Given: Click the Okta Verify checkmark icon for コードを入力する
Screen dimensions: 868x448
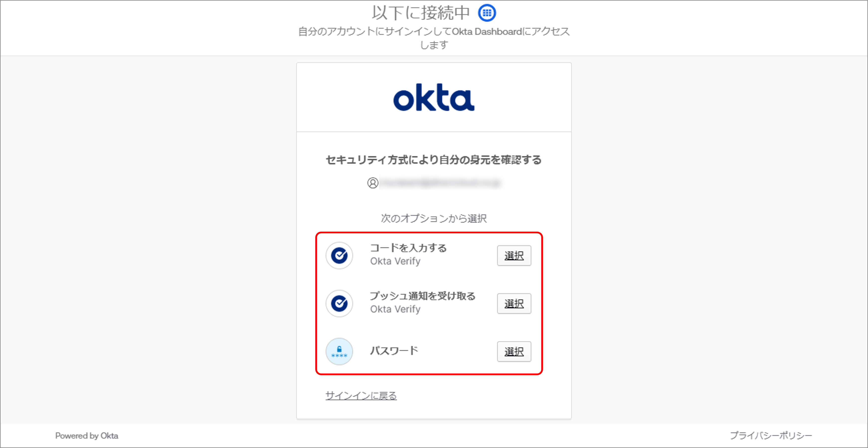Looking at the screenshot, I should click(x=339, y=256).
